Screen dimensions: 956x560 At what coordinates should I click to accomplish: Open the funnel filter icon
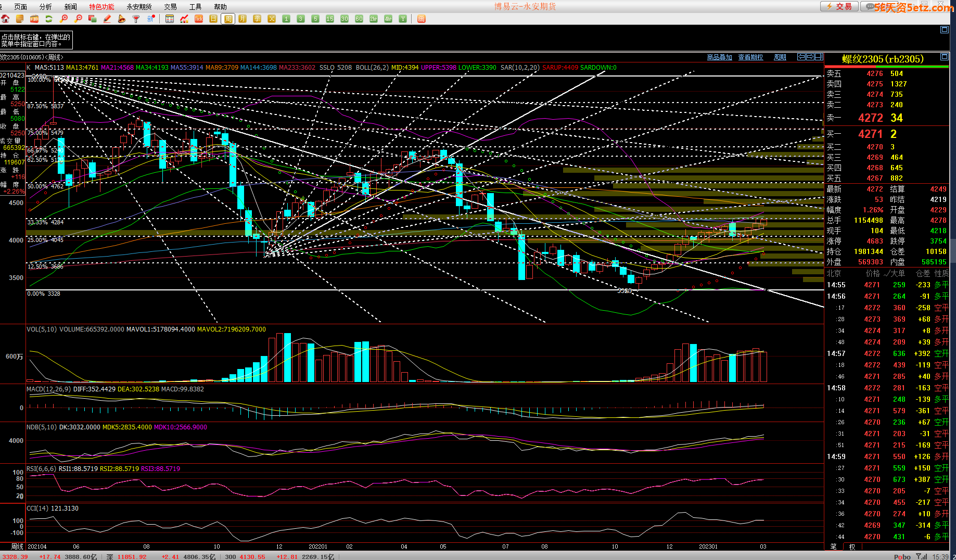point(136,19)
